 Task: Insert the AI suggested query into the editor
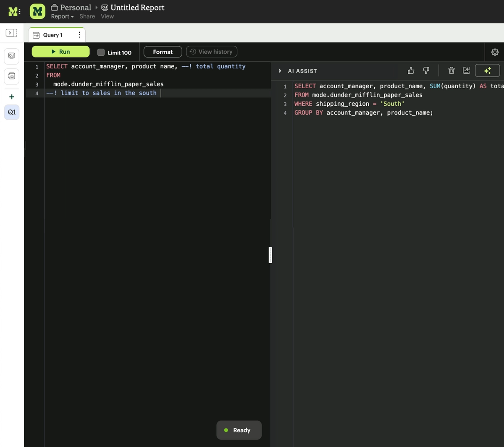[466, 71]
